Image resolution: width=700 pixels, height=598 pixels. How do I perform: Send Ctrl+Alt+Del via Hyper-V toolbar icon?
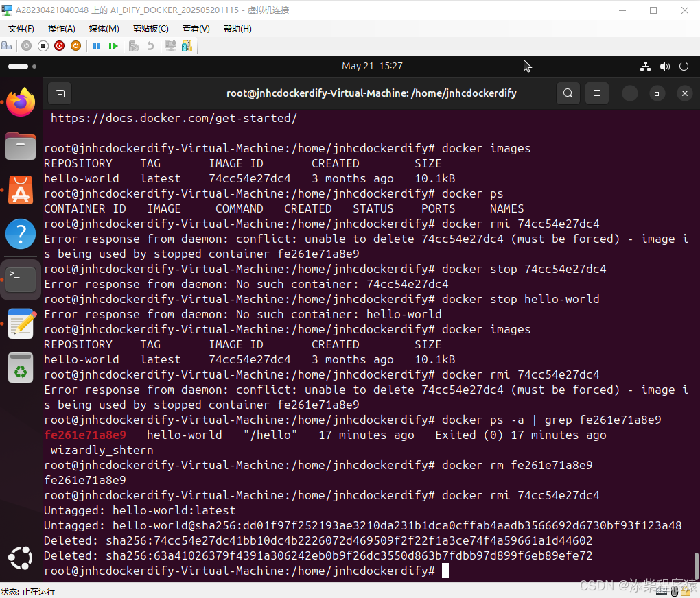7,46
